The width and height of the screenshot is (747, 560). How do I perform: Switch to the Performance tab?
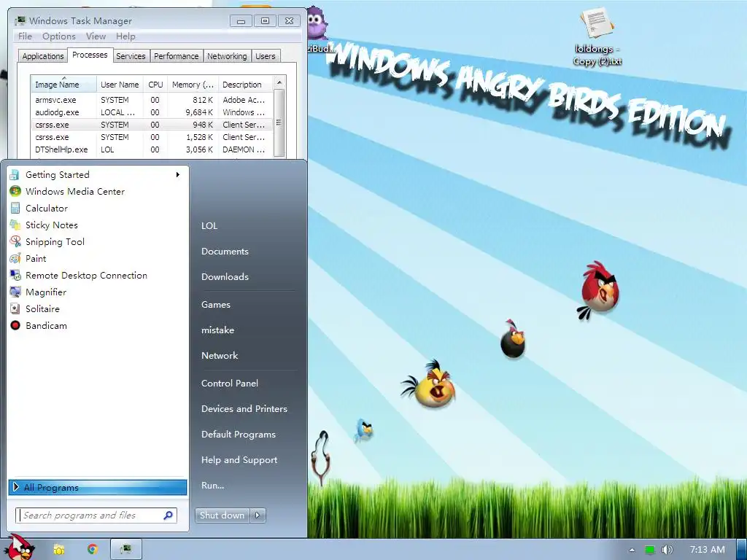177,56
